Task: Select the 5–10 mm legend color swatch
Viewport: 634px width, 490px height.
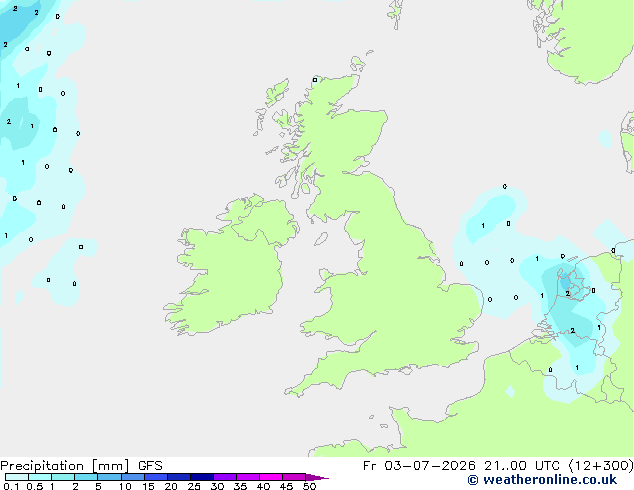Action: point(109,477)
